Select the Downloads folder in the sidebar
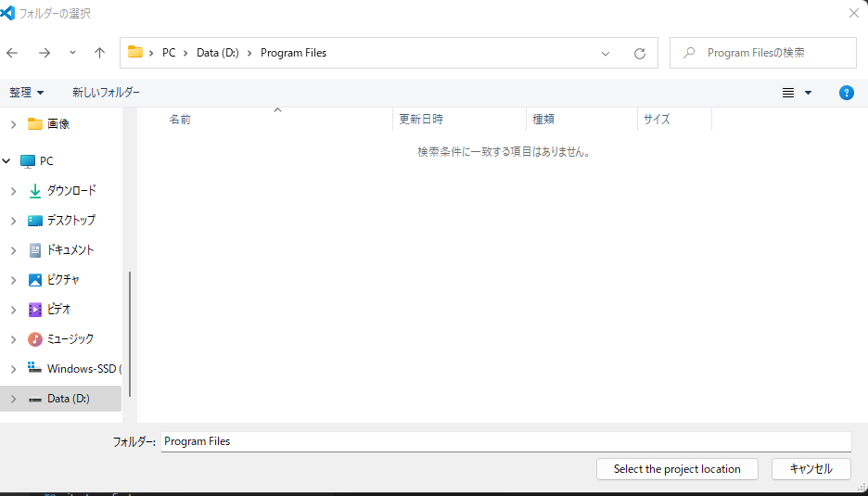Viewport: 868px width, 496px height. point(70,190)
